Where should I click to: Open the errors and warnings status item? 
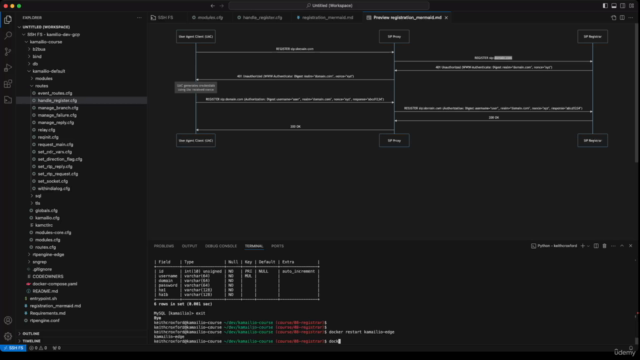pos(38,348)
